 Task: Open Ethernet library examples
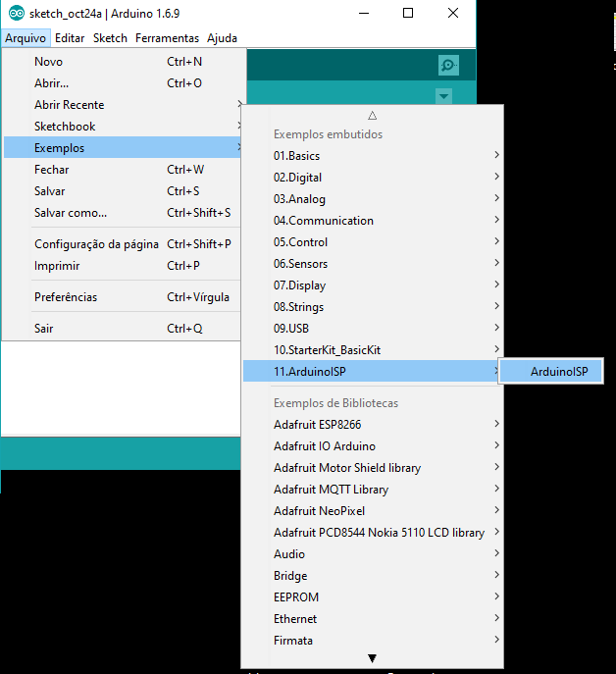(373, 618)
